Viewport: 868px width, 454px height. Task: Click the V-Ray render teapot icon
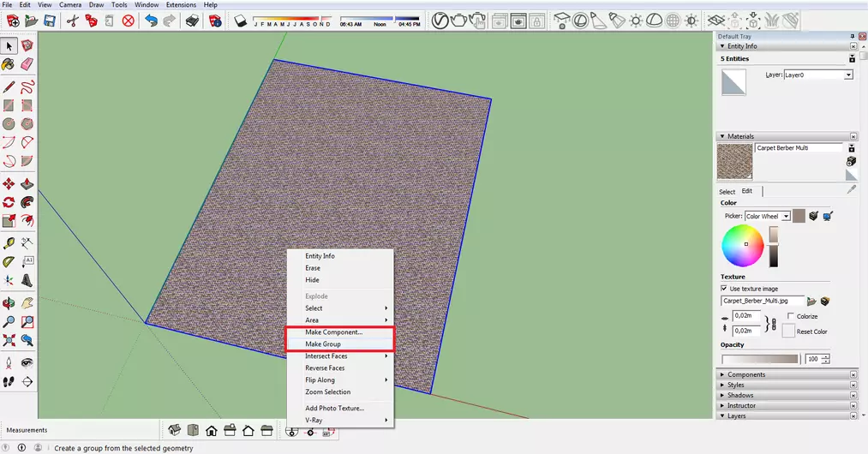tap(458, 21)
